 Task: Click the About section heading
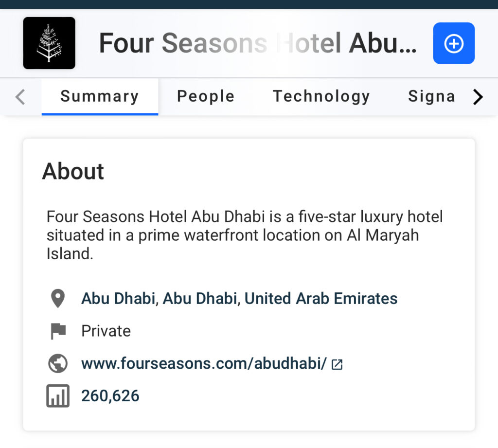pyautogui.click(x=73, y=171)
